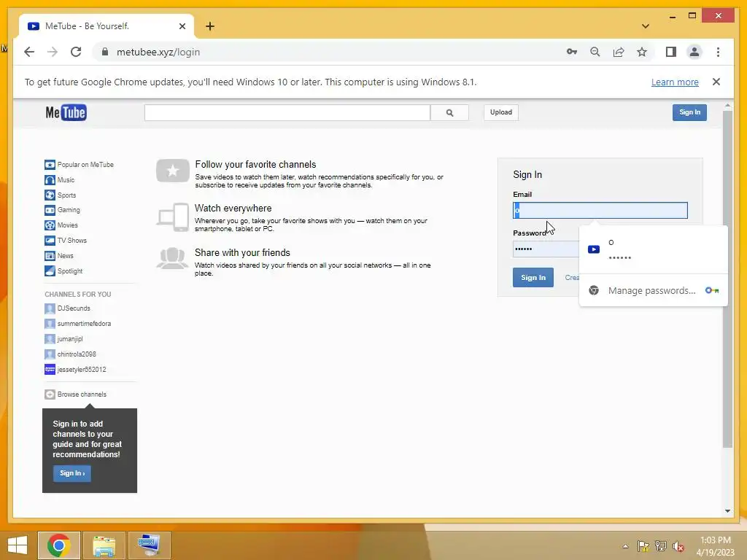Click Browse channels plus icon
Image resolution: width=747 pixels, height=560 pixels.
[50, 394]
